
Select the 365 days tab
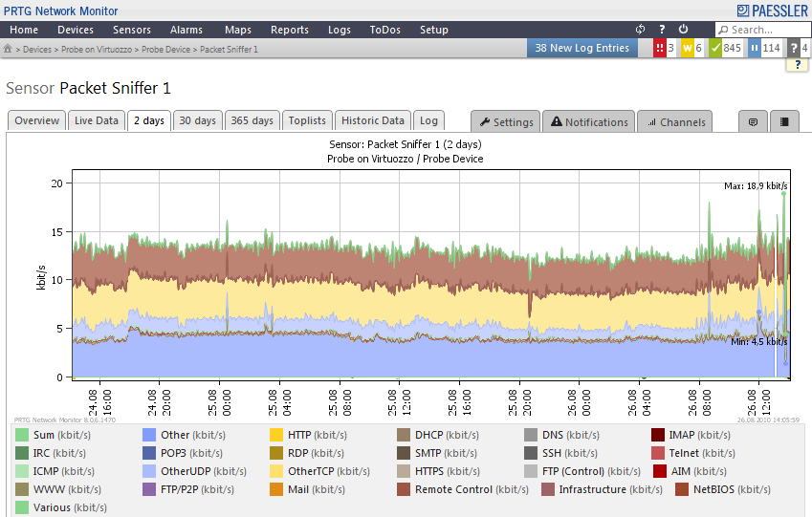point(252,120)
